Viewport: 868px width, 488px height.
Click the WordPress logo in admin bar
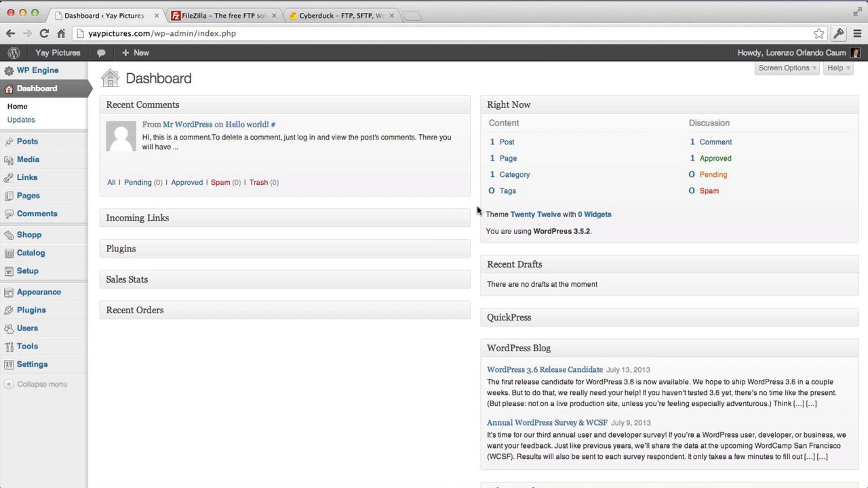(x=14, y=53)
